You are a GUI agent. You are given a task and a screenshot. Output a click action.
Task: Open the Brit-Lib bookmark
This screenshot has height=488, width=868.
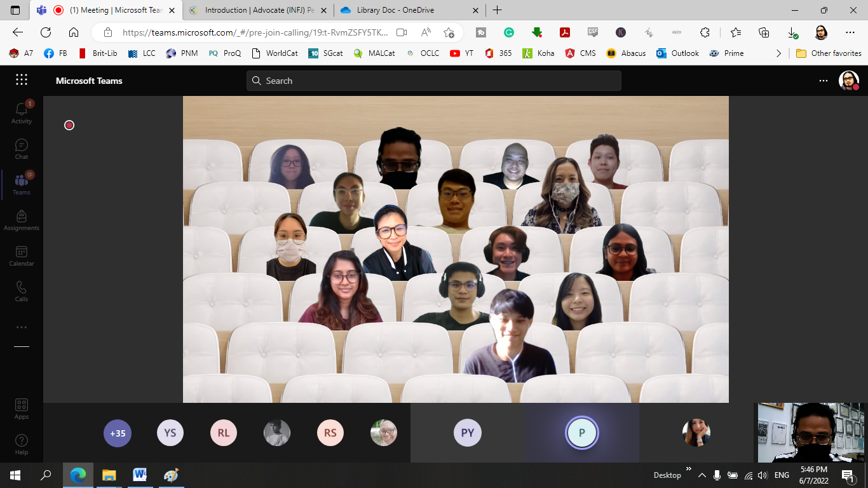98,53
